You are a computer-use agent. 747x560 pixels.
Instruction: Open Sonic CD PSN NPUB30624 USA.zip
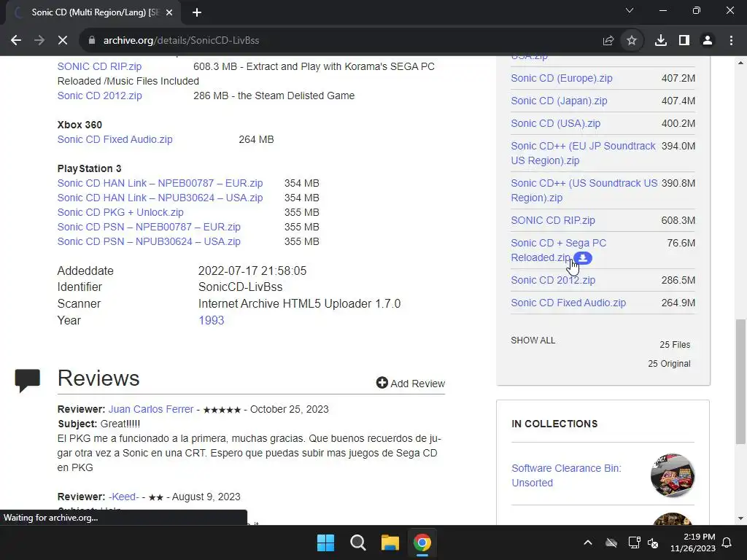149,241
